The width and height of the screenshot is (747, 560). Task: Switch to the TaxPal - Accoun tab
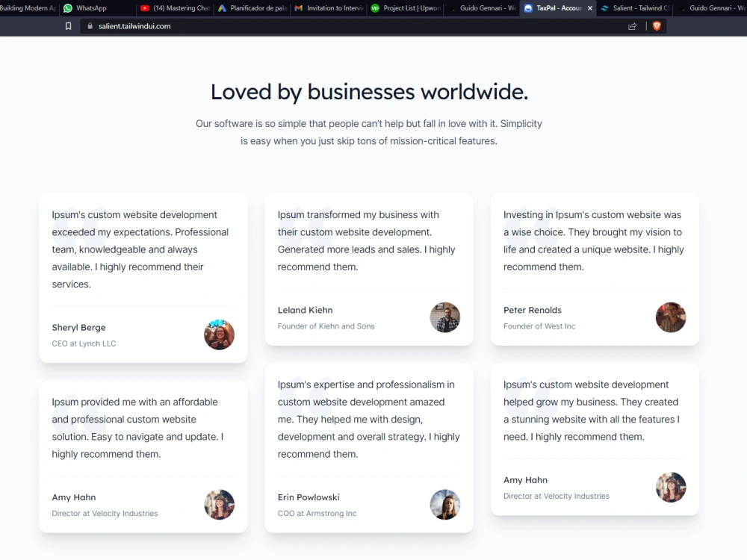click(x=558, y=8)
